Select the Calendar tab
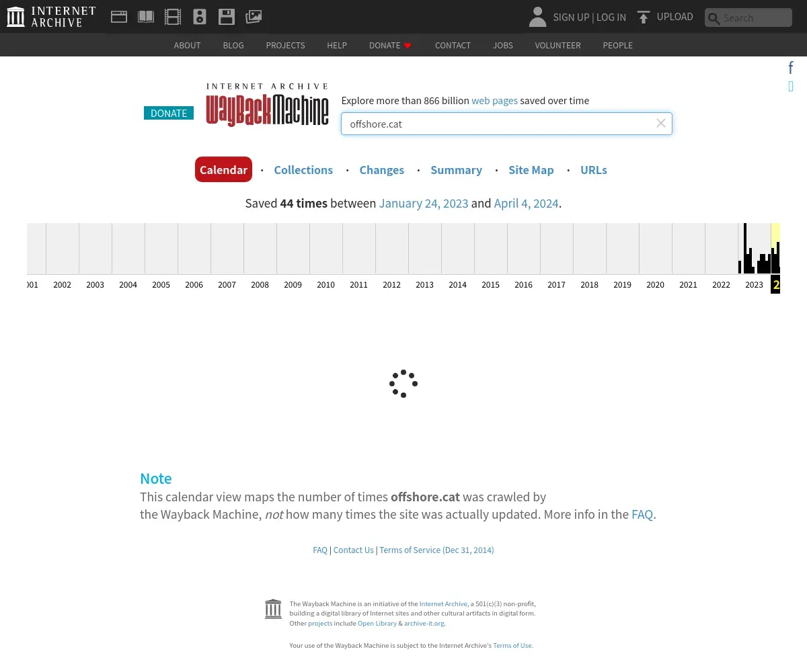 click(223, 169)
